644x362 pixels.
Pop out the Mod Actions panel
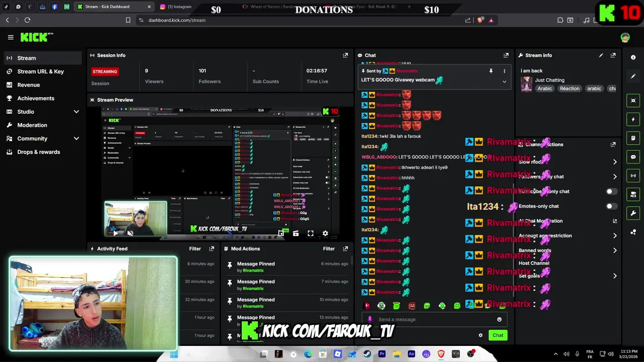pos(345,249)
